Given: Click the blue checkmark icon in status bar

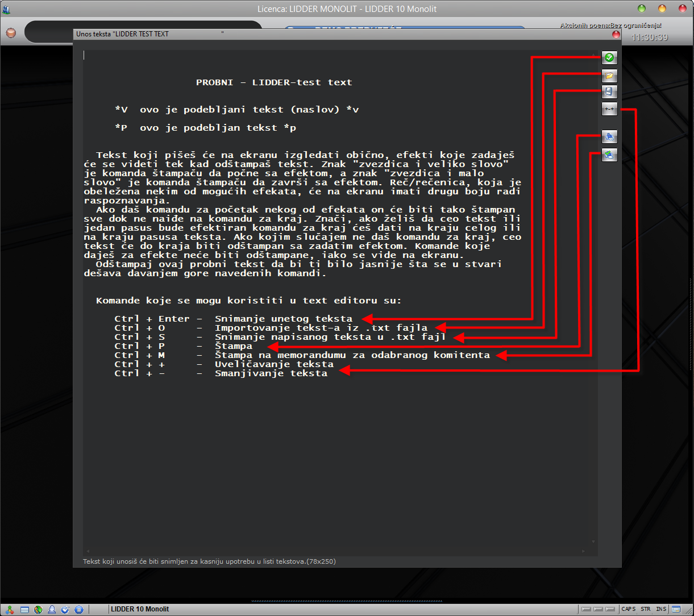Looking at the screenshot, I should [x=65, y=609].
